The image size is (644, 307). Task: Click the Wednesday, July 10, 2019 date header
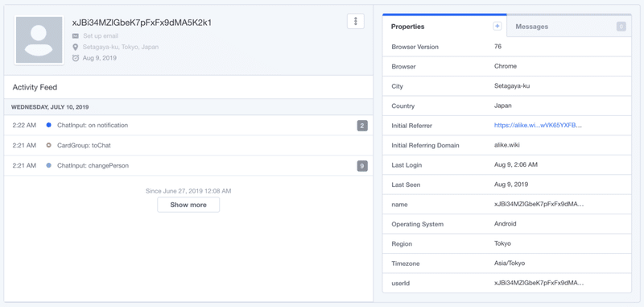(50, 107)
